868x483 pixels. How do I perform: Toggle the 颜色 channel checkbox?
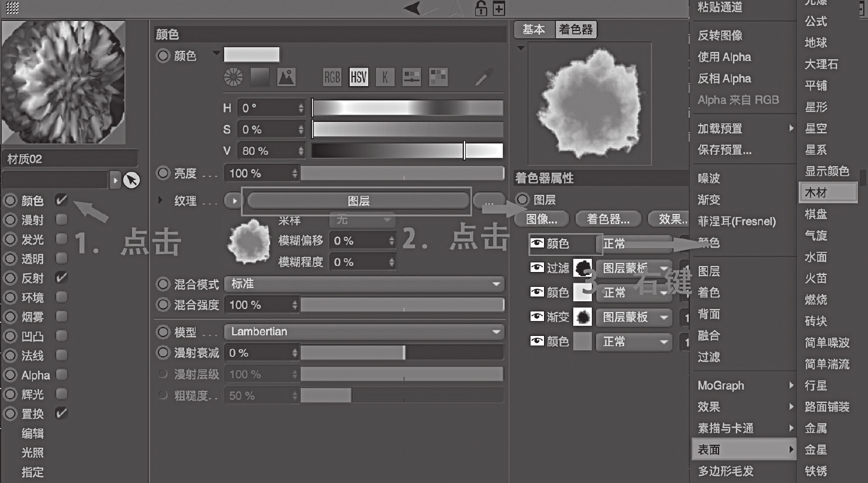[x=61, y=201]
